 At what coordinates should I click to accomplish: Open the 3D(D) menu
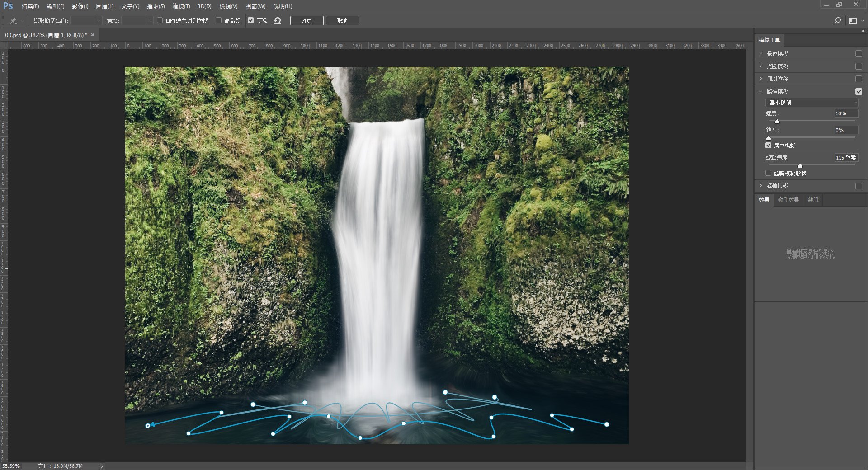pyautogui.click(x=204, y=6)
